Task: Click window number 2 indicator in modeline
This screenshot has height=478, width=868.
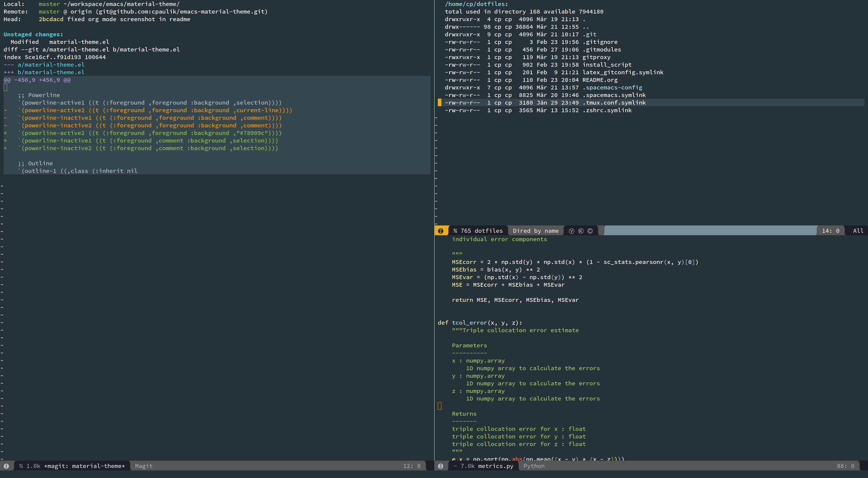Action: point(441,231)
